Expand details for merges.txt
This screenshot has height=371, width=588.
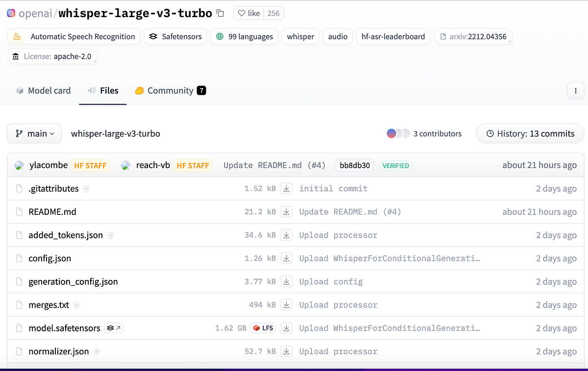point(76,304)
